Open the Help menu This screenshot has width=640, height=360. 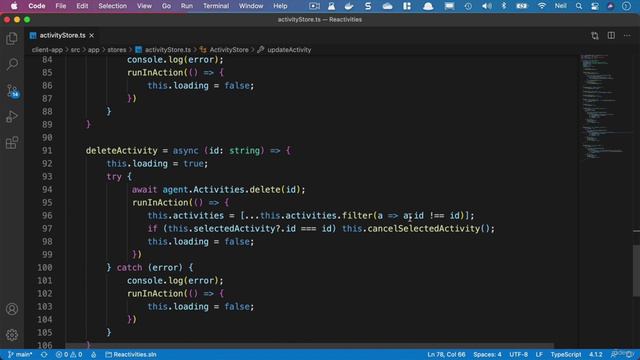tap(280, 6)
